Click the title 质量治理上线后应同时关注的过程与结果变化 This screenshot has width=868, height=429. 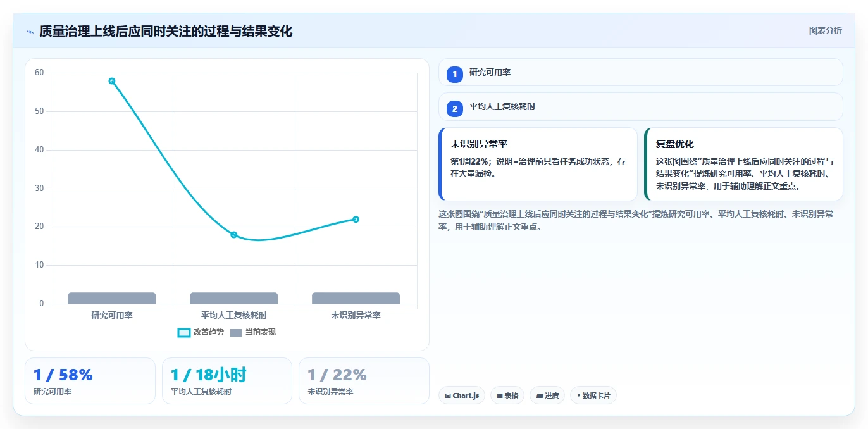pyautogui.click(x=166, y=31)
